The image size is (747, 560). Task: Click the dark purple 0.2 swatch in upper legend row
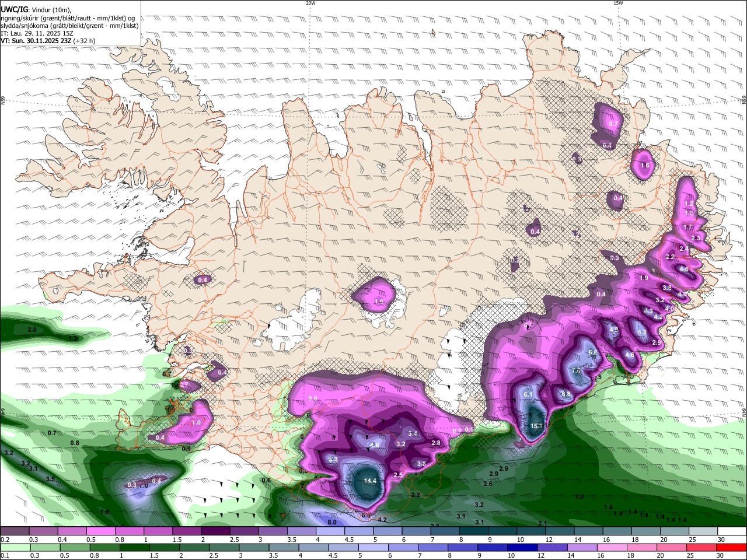[x=15, y=531]
